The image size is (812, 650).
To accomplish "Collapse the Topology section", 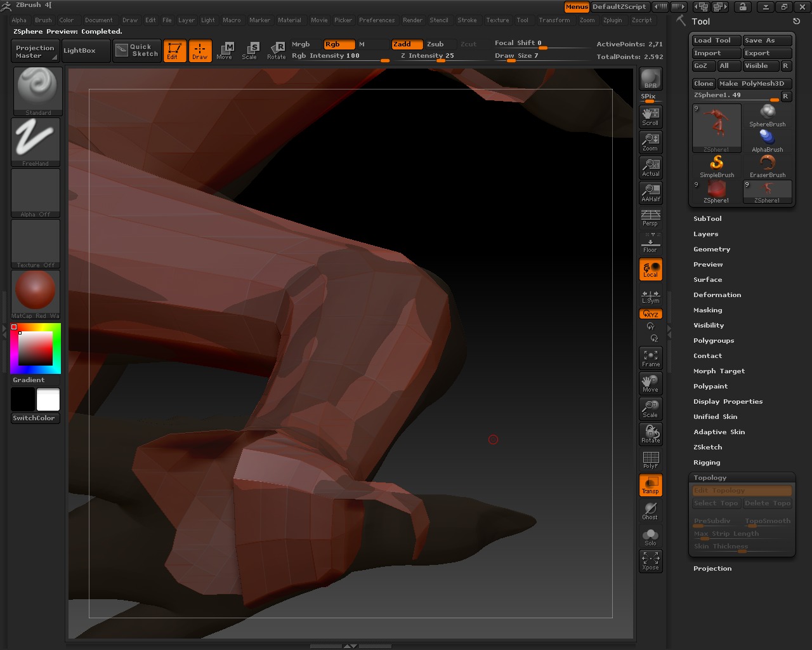I will pyautogui.click(x=710, y=478).
